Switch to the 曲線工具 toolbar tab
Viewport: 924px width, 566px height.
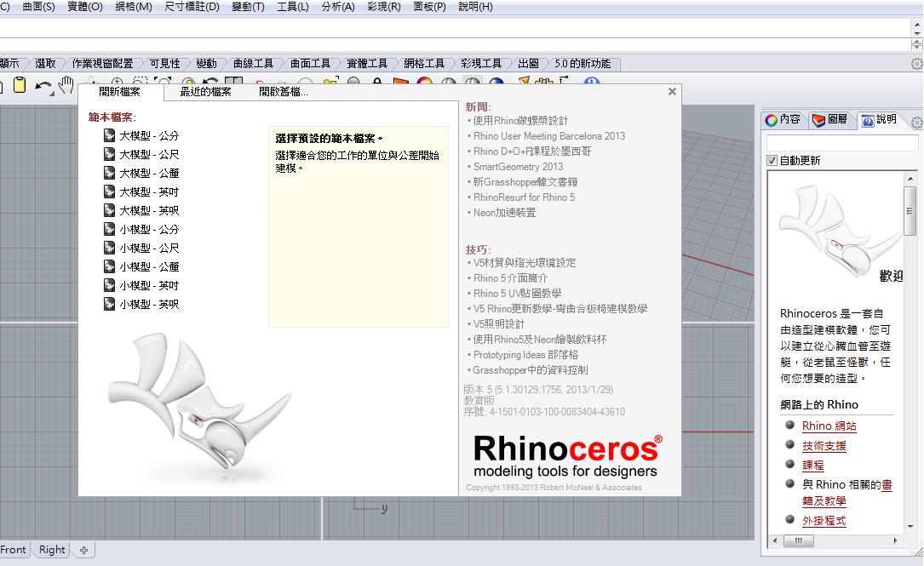click(253, 64)
